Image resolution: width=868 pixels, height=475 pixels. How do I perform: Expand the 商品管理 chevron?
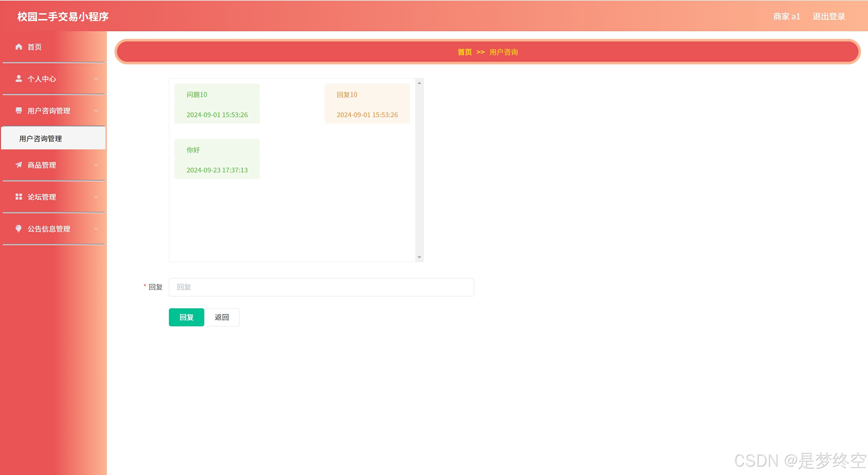pyautogui.click(x=96, y=165)
